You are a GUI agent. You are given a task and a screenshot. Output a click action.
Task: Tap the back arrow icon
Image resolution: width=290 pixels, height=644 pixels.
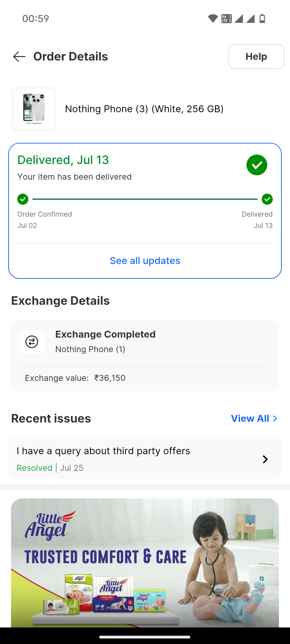[x=19, y=57]
